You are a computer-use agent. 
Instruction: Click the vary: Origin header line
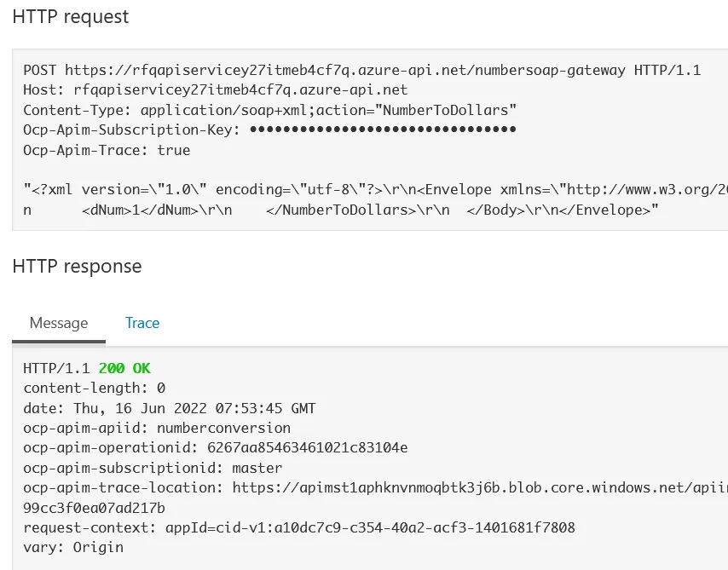(x=73, y=547)
